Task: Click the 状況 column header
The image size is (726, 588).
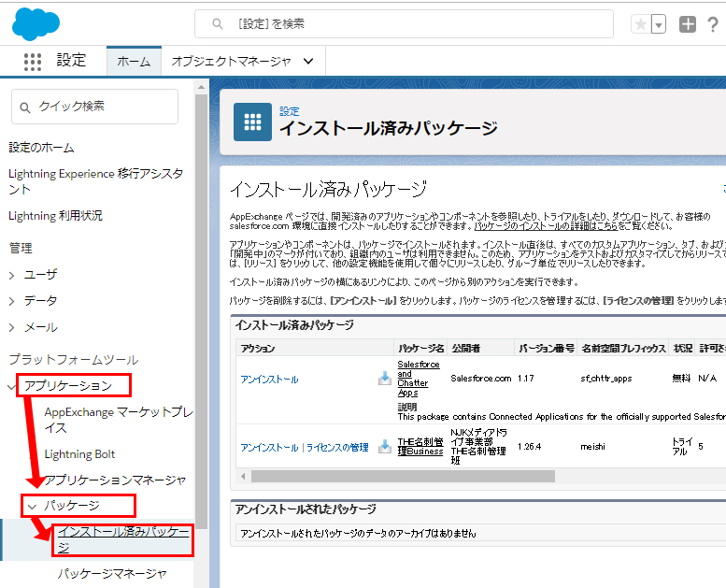Action: [683, 349]
